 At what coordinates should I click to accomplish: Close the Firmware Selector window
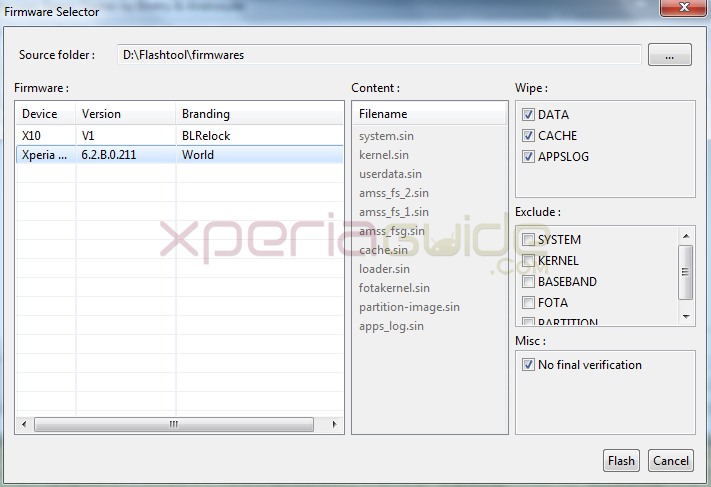[683, 7]
